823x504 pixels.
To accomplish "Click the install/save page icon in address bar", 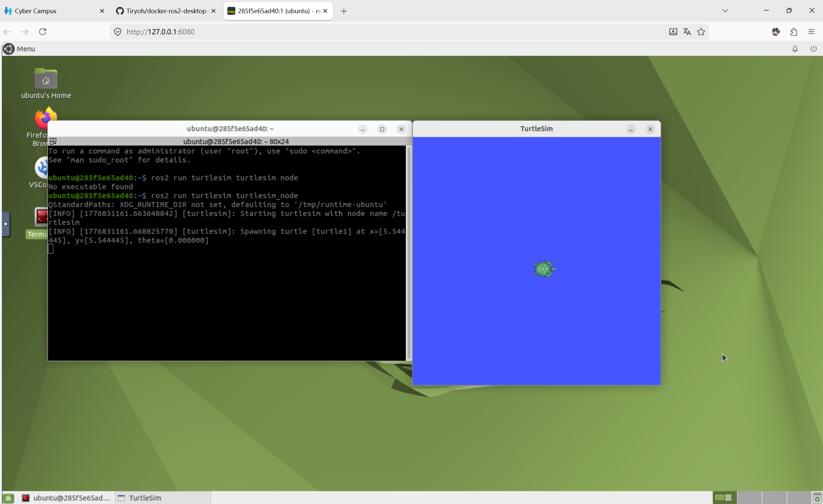I will point(673,32).
